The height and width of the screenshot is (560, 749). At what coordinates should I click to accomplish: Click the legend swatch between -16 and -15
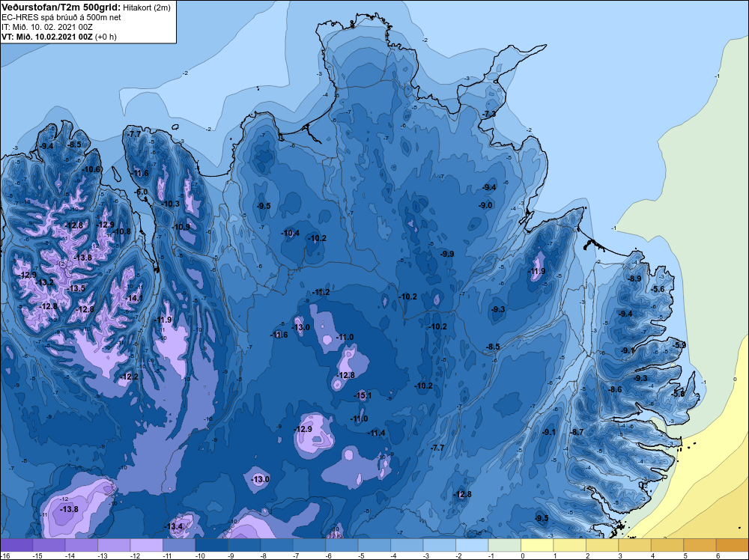pos(16,545)
